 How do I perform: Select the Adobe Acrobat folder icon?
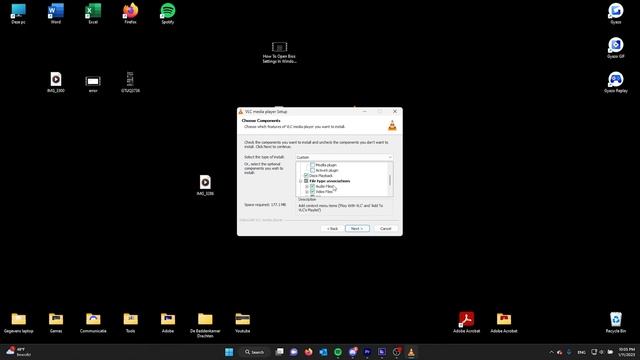tap(504, 322)
